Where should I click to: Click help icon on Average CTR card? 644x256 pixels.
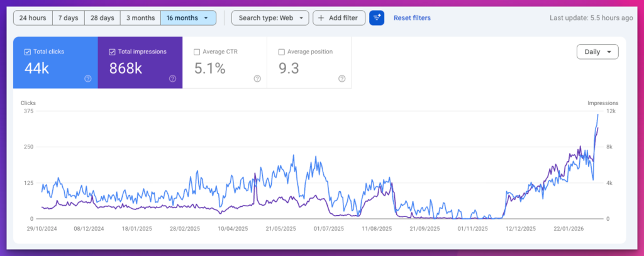click(x=257, y=79)
